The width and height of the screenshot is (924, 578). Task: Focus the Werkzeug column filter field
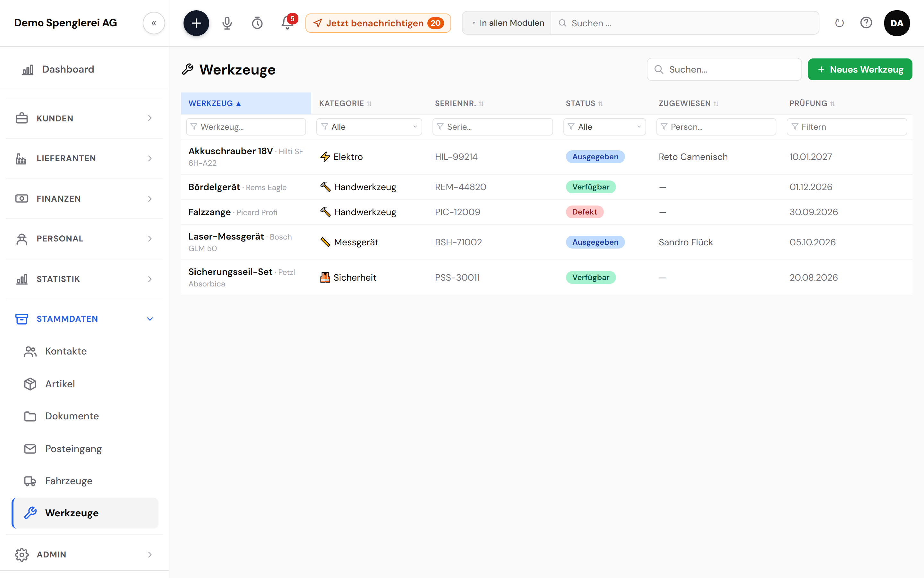click(x=246, y=127)
